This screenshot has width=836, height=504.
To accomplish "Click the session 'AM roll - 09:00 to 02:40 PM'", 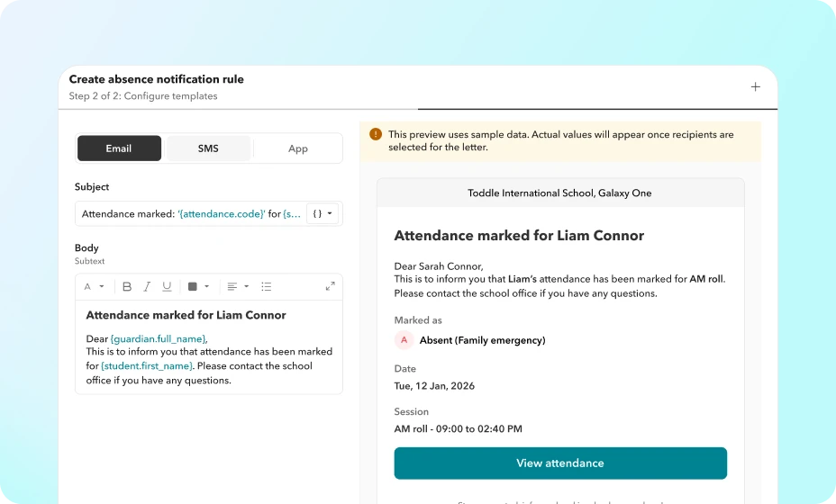I will tap(458, 429).
